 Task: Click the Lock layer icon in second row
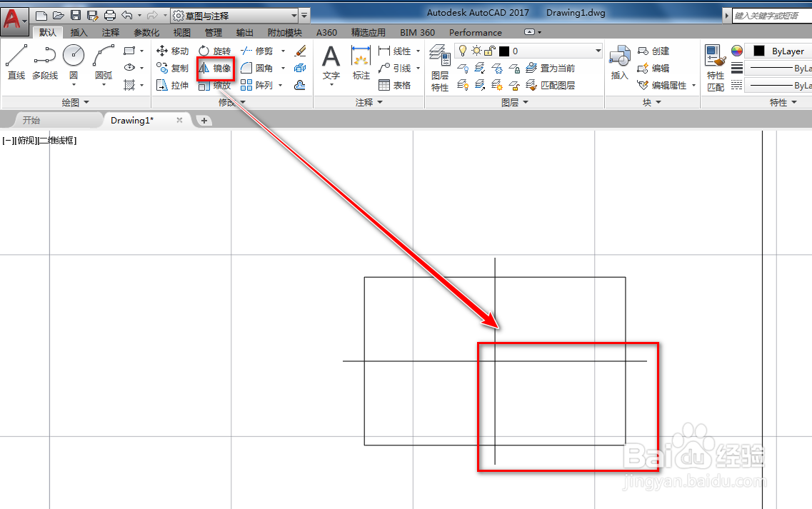coord(514,68)
